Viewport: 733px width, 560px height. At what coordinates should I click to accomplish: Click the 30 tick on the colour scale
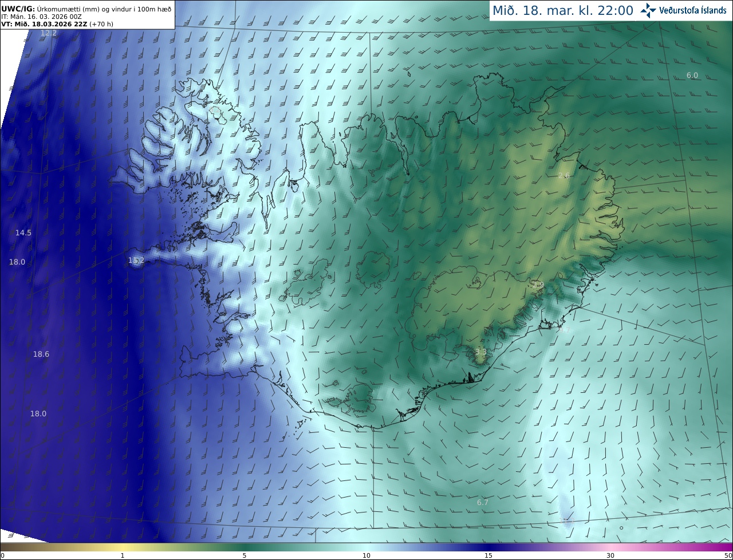coord(610,555)
